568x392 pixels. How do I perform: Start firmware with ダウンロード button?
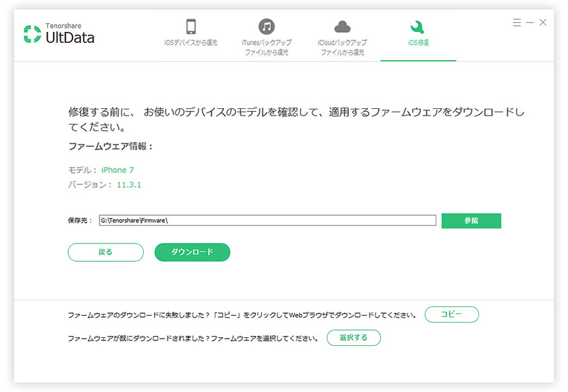[192, 252]
